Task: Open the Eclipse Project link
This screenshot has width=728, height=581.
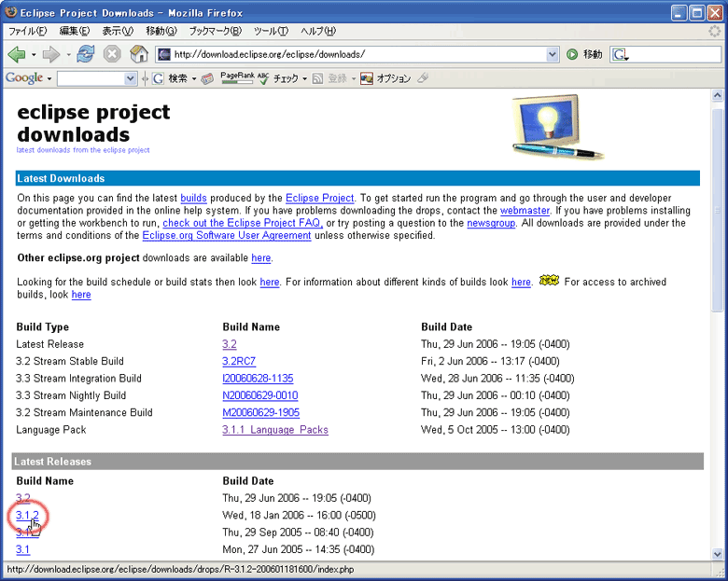Action: pyautogui.click(x=319, y=198)
